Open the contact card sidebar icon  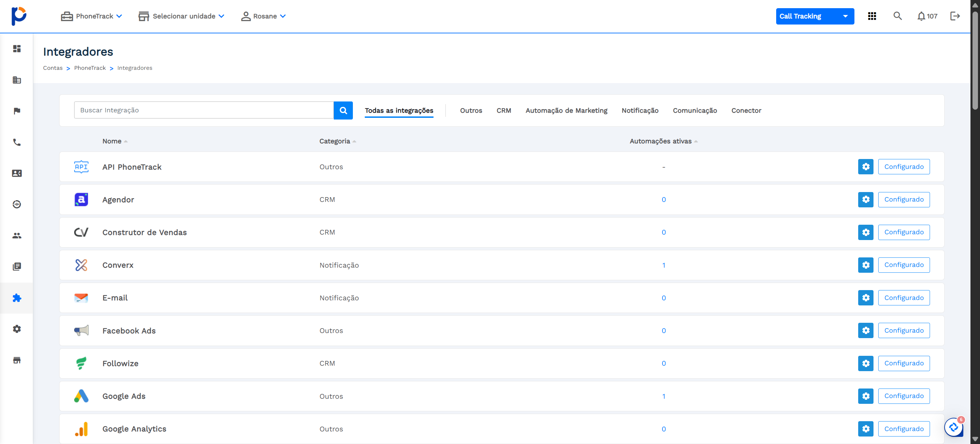click(x=17, y=173)
